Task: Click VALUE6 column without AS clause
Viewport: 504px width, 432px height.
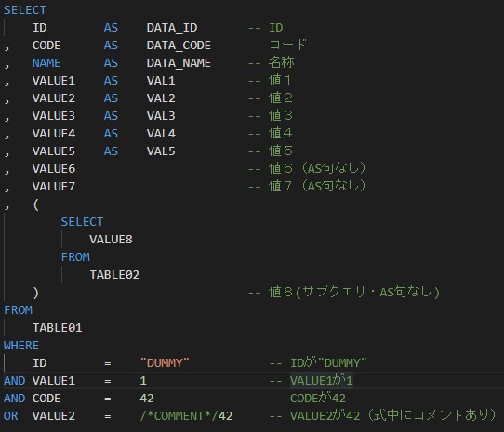Action: click(x=54, y=169)
